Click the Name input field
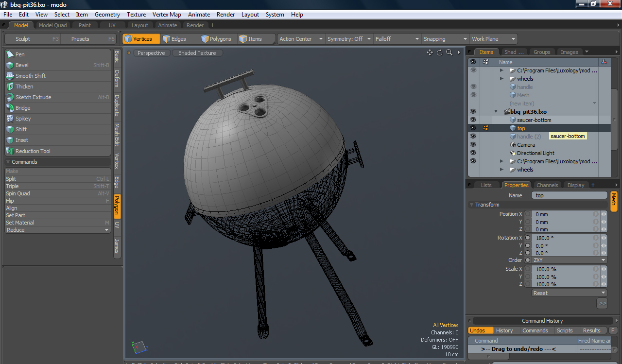The image size is (622, 364). [x=570, y=195]
